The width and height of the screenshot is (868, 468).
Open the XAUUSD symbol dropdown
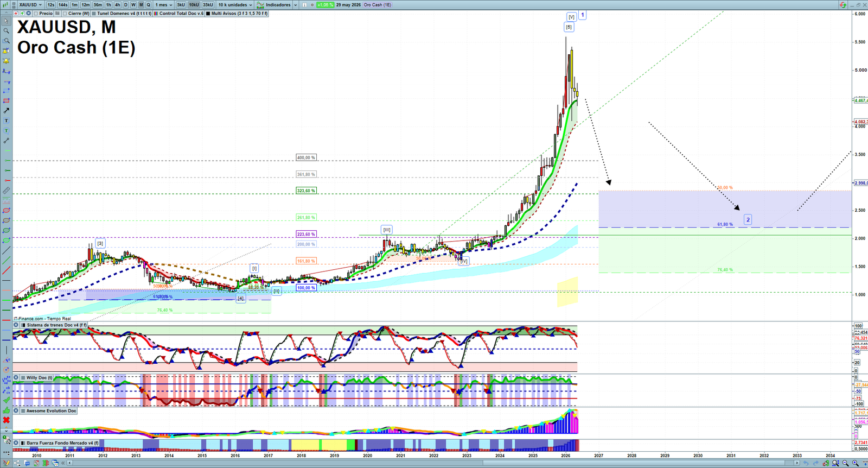30,5
